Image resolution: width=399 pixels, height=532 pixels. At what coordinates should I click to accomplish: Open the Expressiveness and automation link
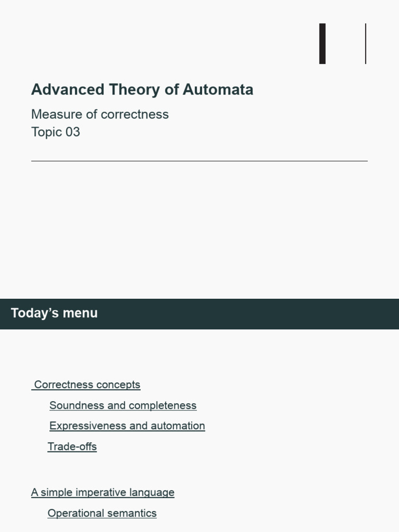coord(127,426)
